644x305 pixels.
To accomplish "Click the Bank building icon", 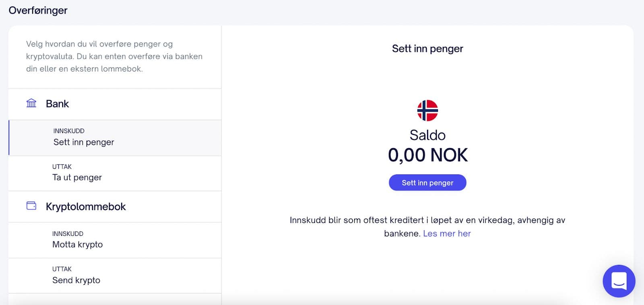I will 31,103.
